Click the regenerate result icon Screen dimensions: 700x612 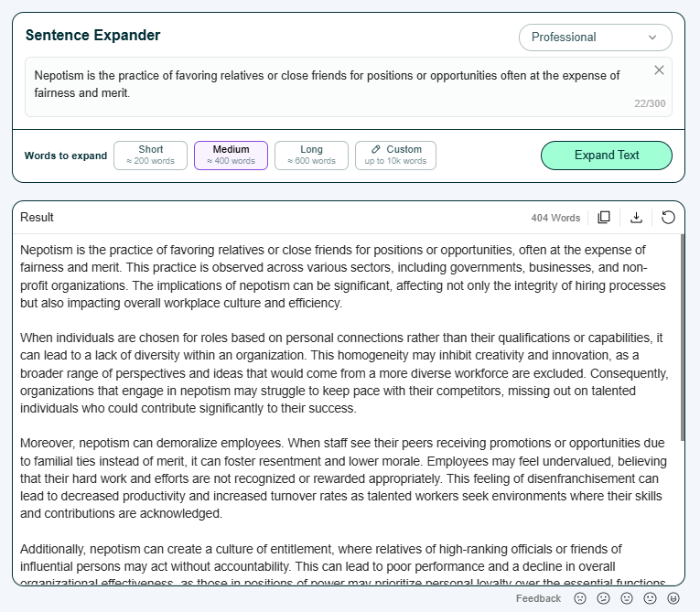(669, 218)
